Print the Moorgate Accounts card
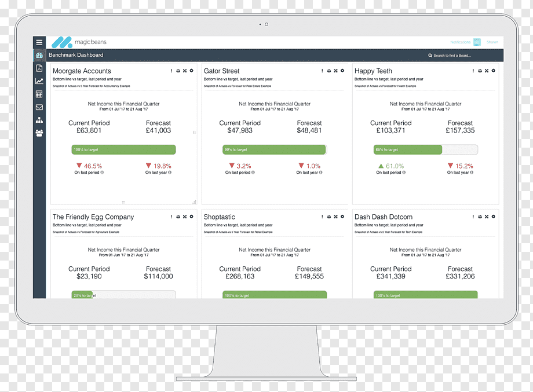The image size is (533, 392). (178, 71)
